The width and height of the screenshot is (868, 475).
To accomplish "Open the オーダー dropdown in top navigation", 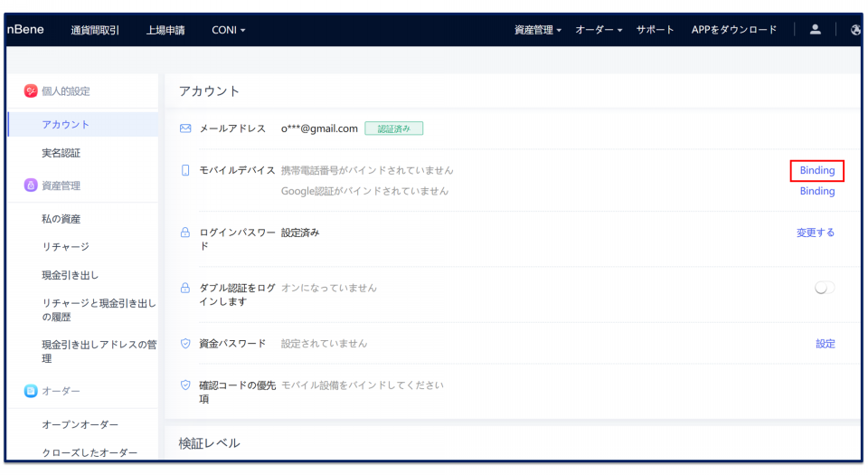I will pyautogui.click(x=599, y=30).
